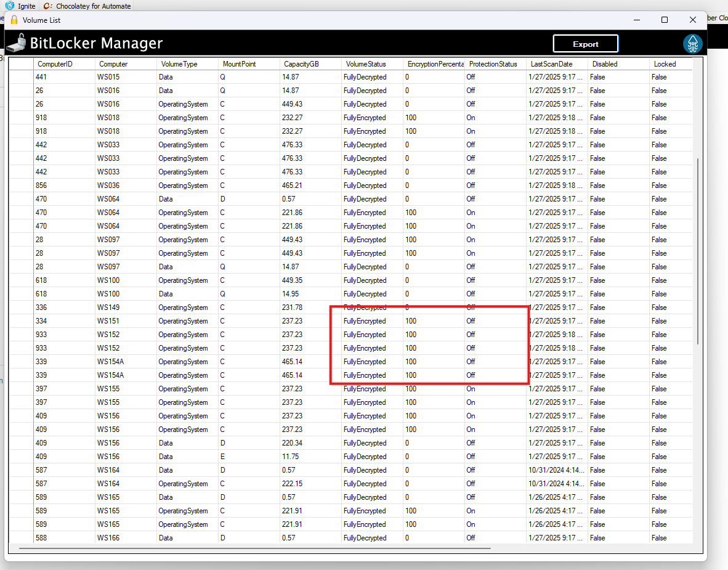728x570 pixels.
Task: Click the Export button
Action: click(585, 44)
